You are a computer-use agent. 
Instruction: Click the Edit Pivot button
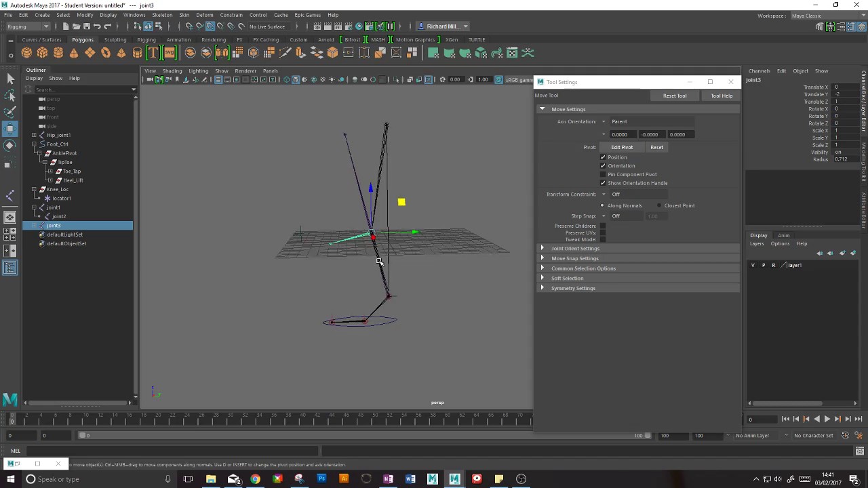point(622,147)
